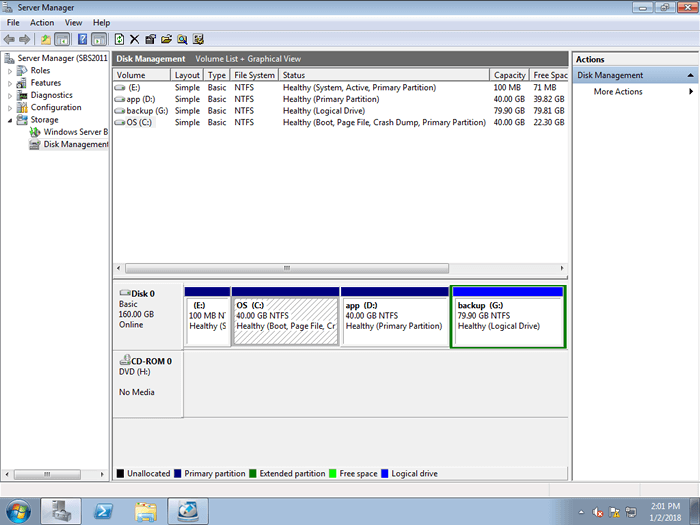Viewport: 700px width, 525px height.
Task: Click the muted volume tray icon
Action: pos(598,512)
